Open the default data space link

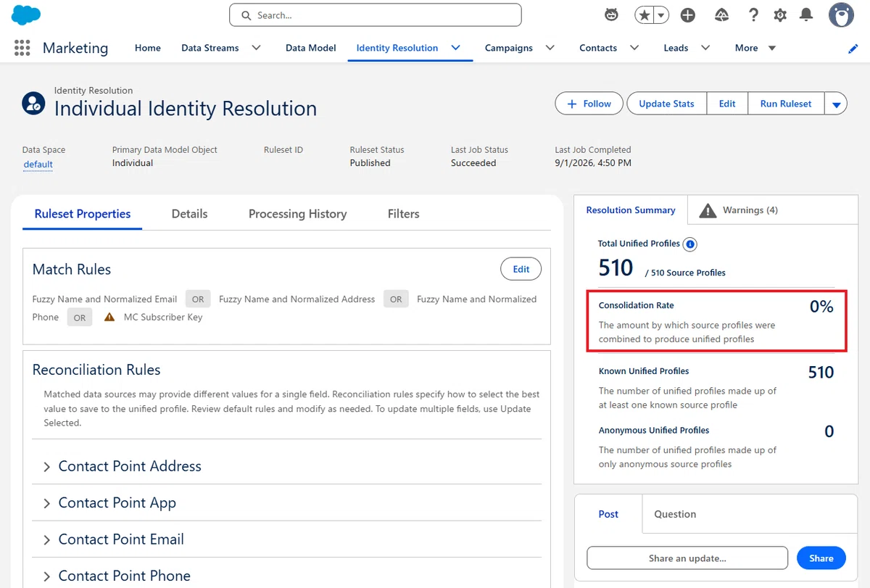tap(38, 164)
